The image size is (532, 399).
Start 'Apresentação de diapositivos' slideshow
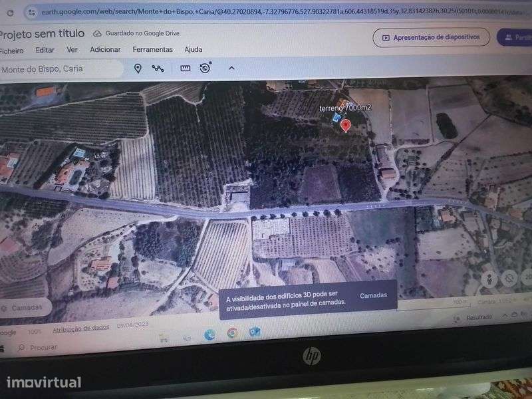431,37
